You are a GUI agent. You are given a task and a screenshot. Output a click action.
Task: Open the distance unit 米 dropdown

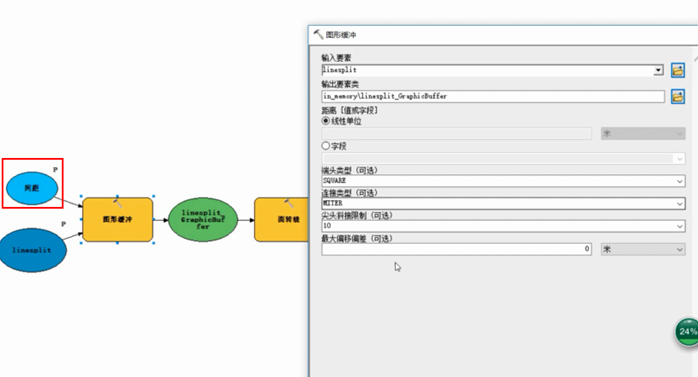point(643,134)
